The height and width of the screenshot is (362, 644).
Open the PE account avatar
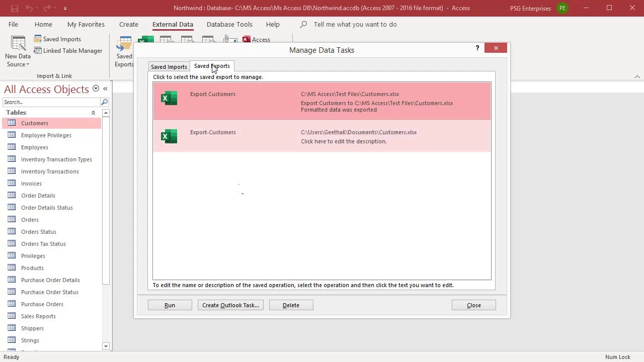(562, 8)
